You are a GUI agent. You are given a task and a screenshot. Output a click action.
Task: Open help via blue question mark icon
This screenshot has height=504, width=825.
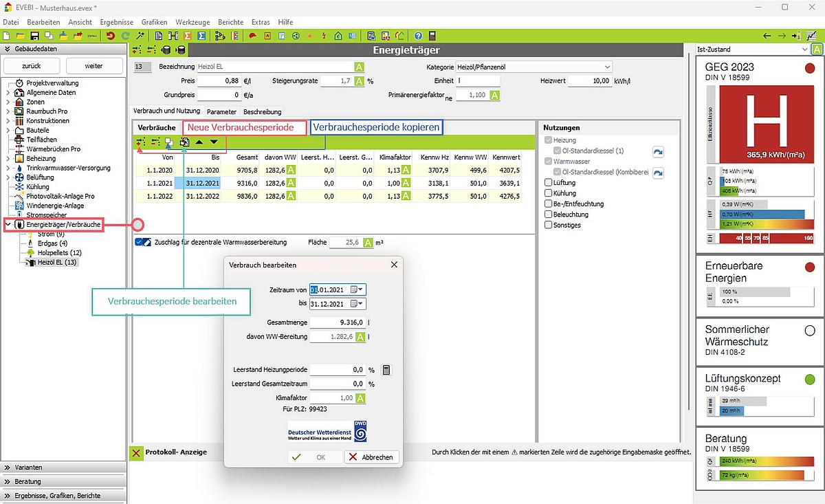(x=418, y=36)
